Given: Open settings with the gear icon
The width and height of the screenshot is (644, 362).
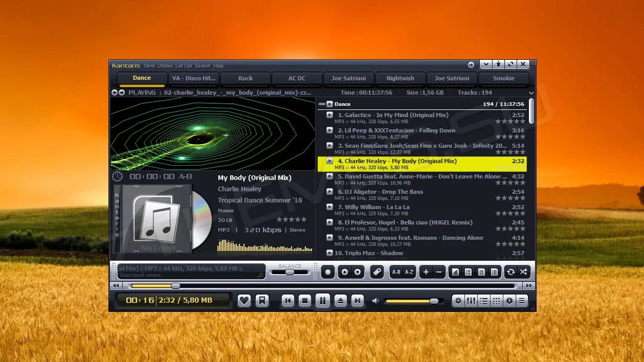Looking at the screenshot, I should [458, 301].
